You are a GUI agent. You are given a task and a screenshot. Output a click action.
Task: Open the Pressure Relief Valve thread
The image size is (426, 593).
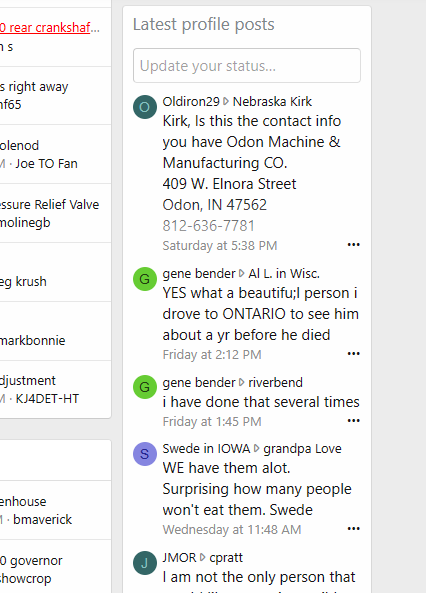coord(50,205)
